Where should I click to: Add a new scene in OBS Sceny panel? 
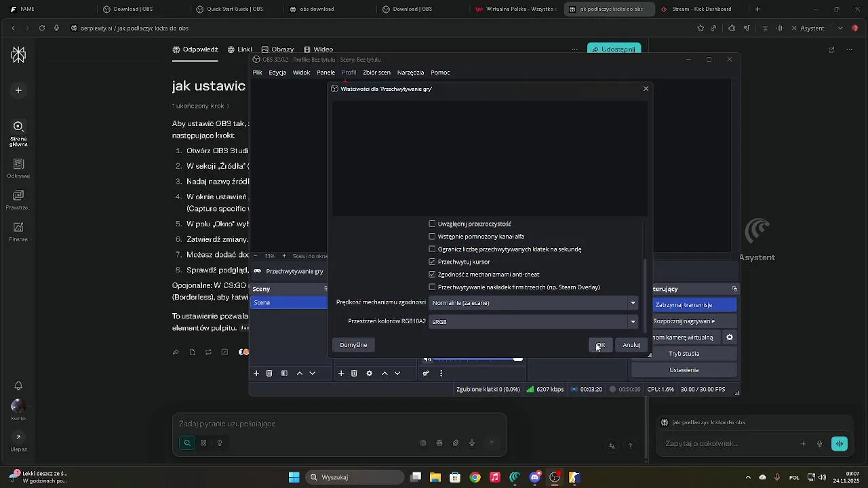(256, 373)
